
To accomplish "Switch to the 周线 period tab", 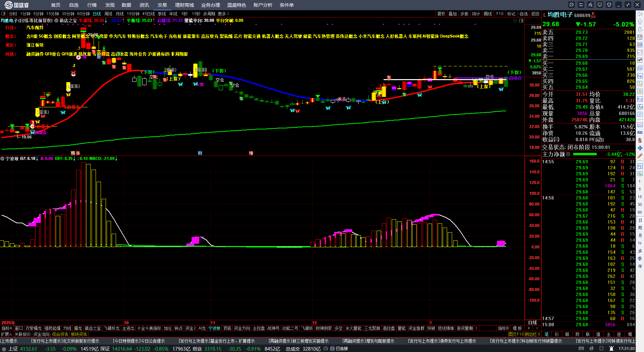I will tap(108, 14).
